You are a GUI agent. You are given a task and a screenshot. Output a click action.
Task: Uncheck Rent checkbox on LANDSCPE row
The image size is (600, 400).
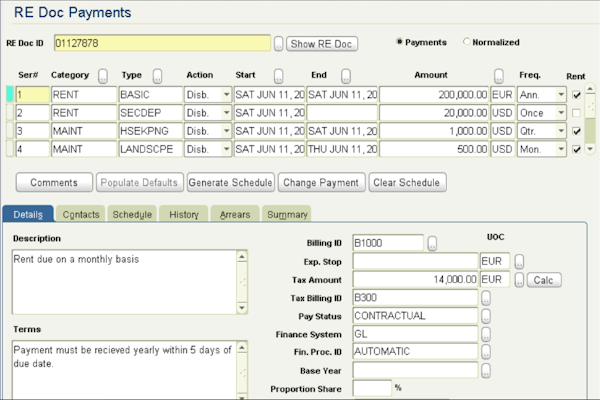click(x=576, y=149)
